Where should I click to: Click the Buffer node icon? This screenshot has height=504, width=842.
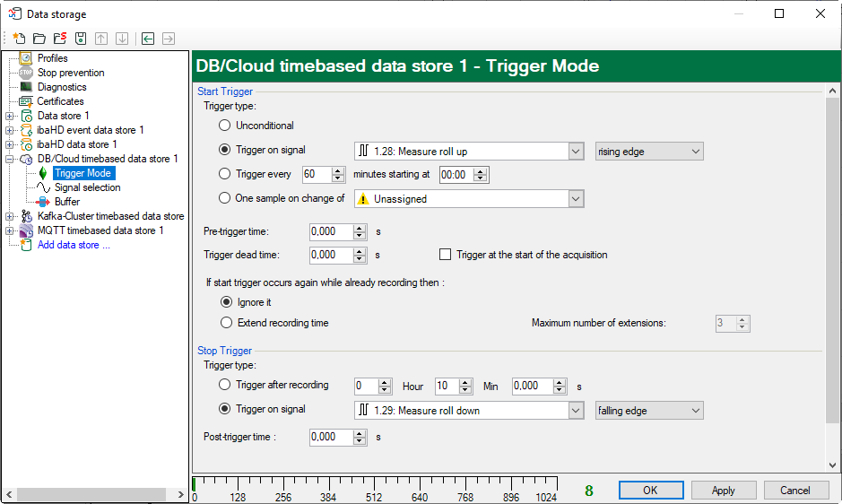pyautogui.click(x=43, y=202)
